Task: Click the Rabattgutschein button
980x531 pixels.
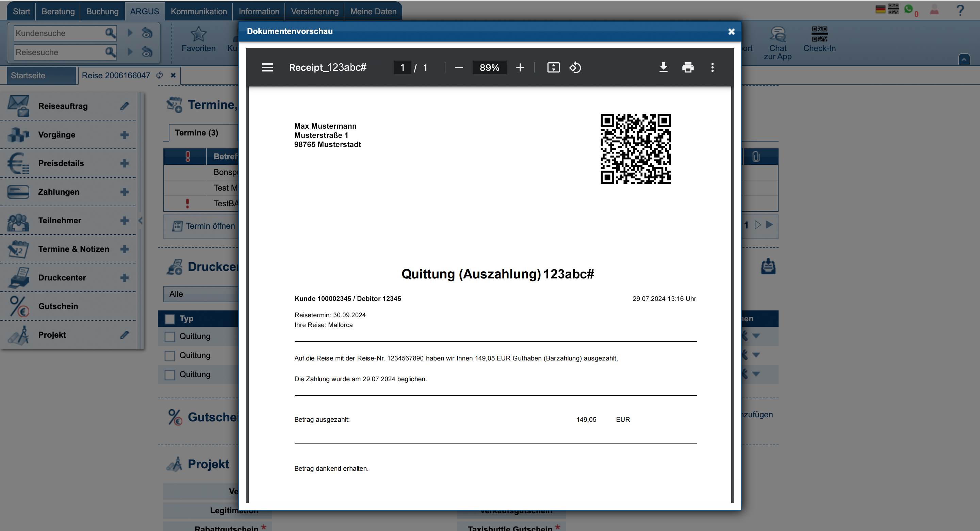Action: [x=218, y=527]
